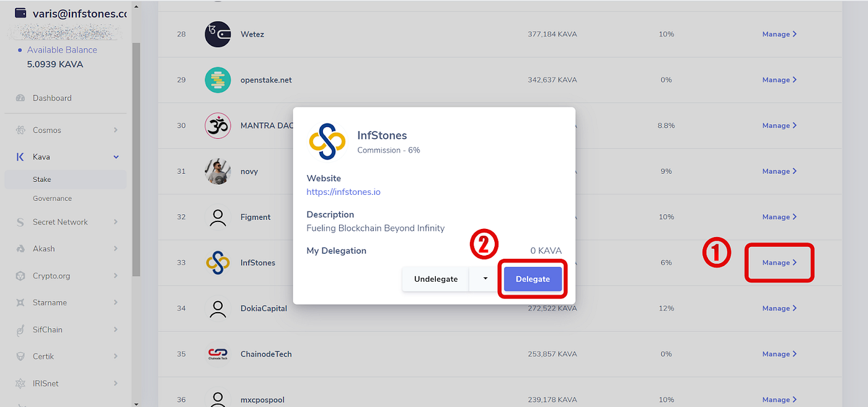Expand the Akash section chevron
The image size is (868, 407).
(116, 249)
